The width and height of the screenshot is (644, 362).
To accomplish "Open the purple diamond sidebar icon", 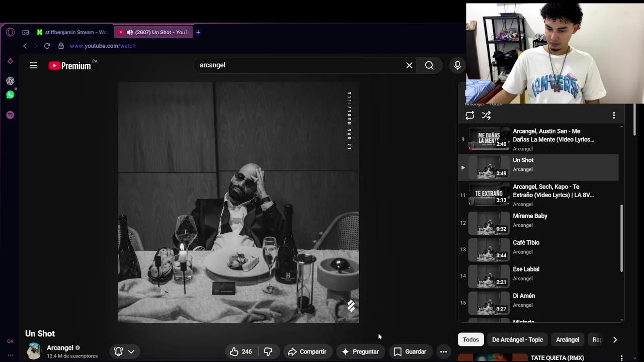I will pyautogui.click(x=10, y=61).
